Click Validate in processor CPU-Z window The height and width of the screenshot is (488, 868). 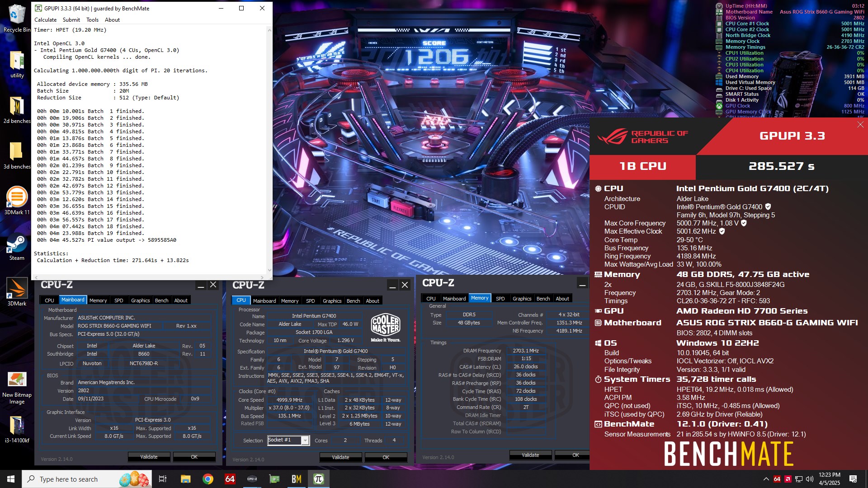pos(341,457)
